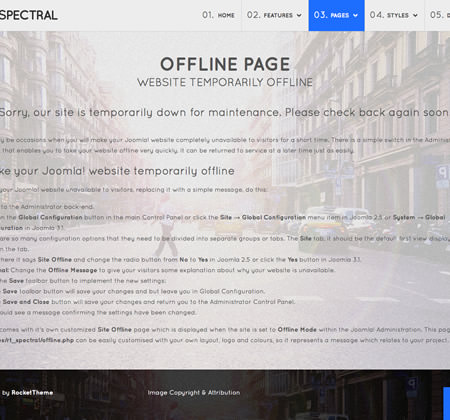
Task: Expand the Features dropdown chevron
Action: 299,15
